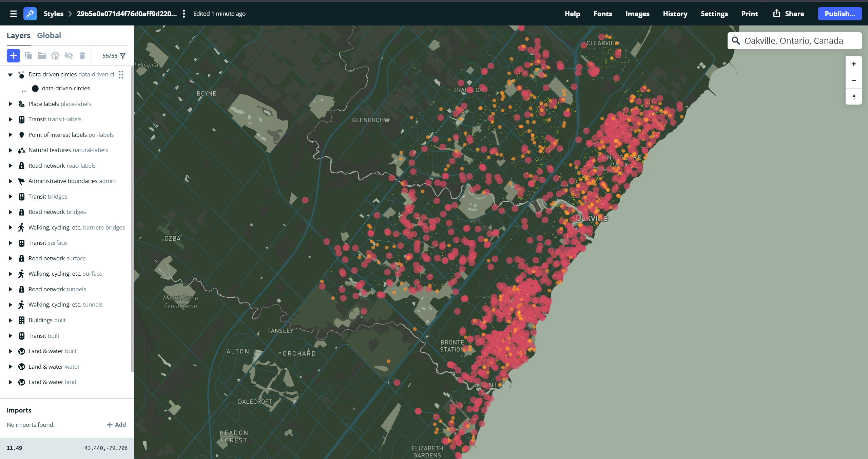Toggle layer visibility with crossed-eye icon
Viewport: 868px width, 459px height.
click(x=69, y=56)
